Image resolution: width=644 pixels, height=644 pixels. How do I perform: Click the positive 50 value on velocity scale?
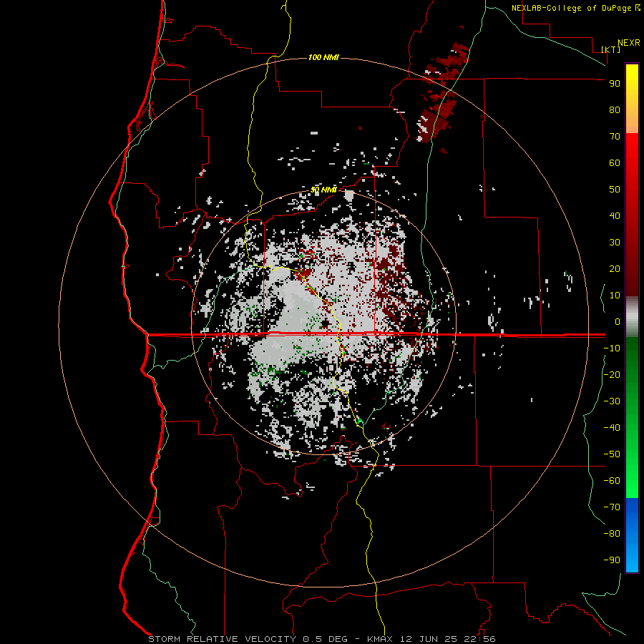point(615,190)
